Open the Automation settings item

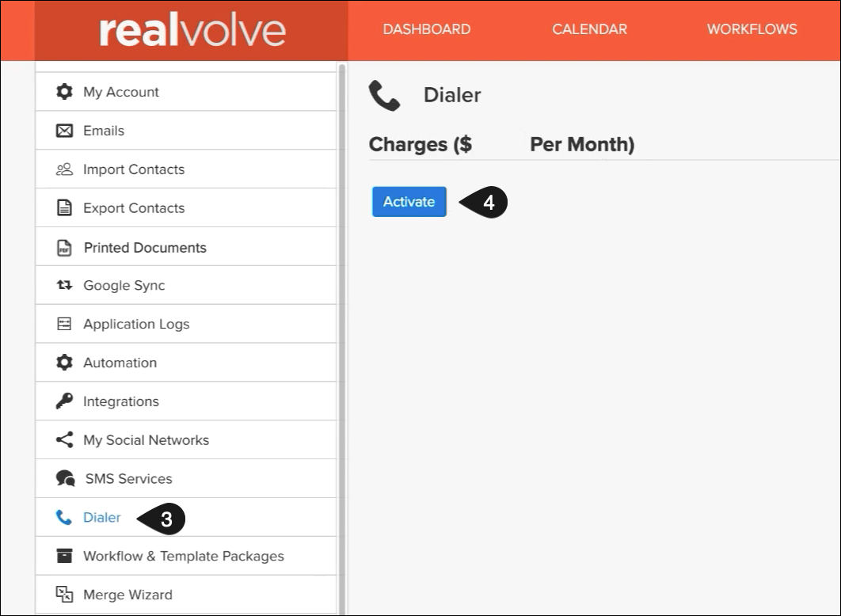pyautogui.click(x=120, y=363)
